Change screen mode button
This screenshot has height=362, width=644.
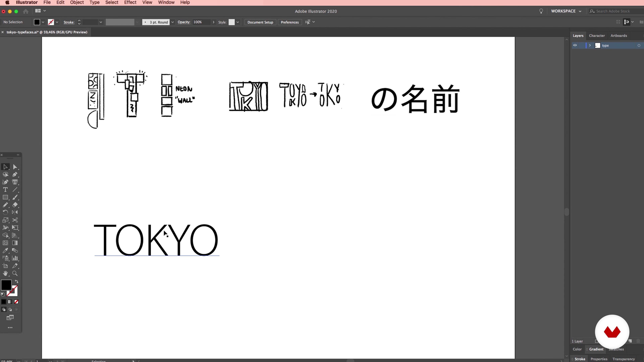point(10,318)
